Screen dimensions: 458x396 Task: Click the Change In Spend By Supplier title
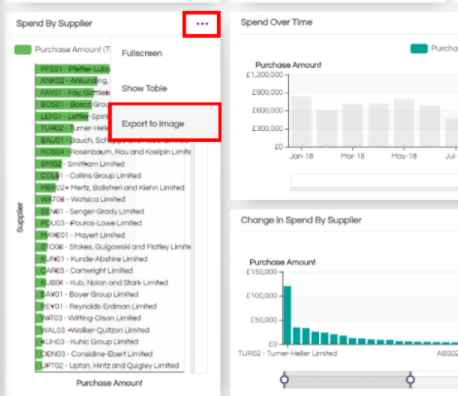click(x=301, y=220)
